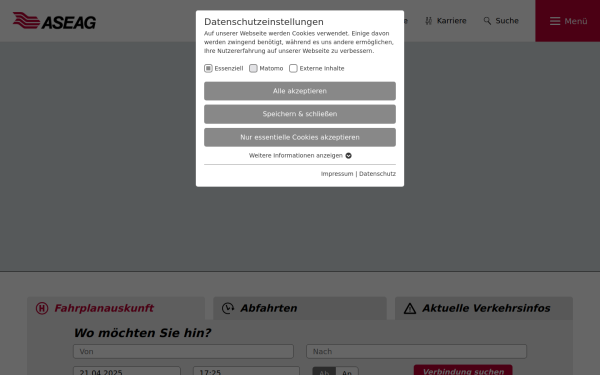Open Karriere in the header
Screen dimensions: 600x375
(452, 21)
